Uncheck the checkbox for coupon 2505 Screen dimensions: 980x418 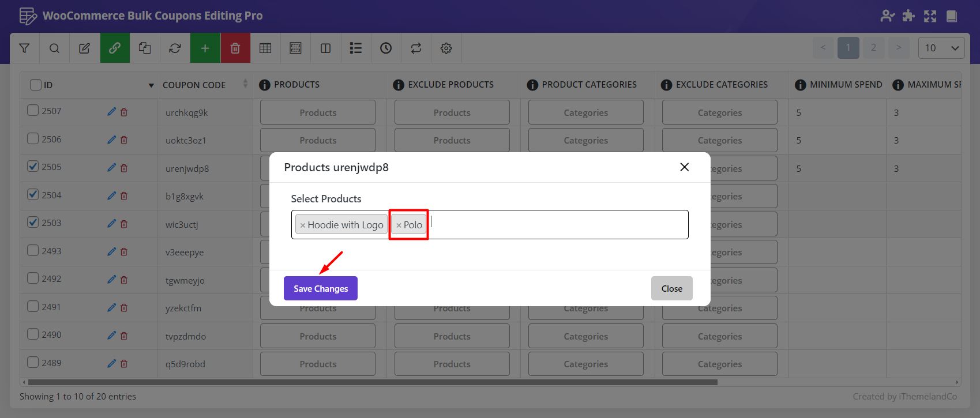click(33, 167)
